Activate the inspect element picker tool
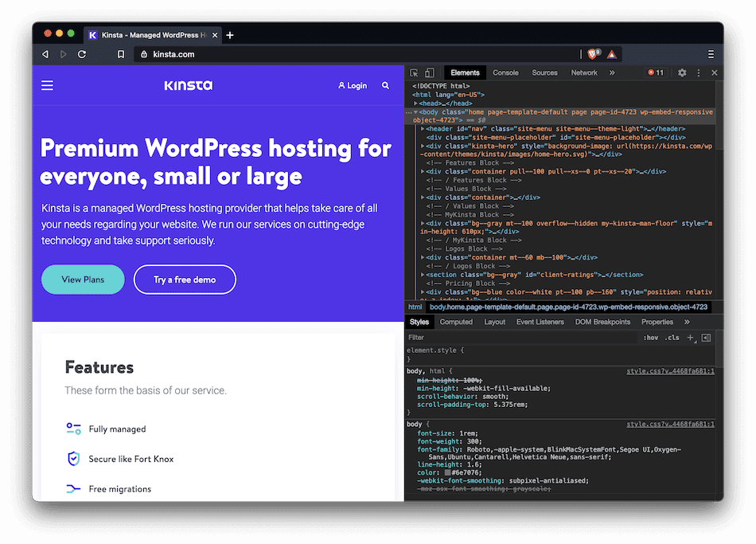The width and height of the screenshot is (756, 544). [415, 72]
